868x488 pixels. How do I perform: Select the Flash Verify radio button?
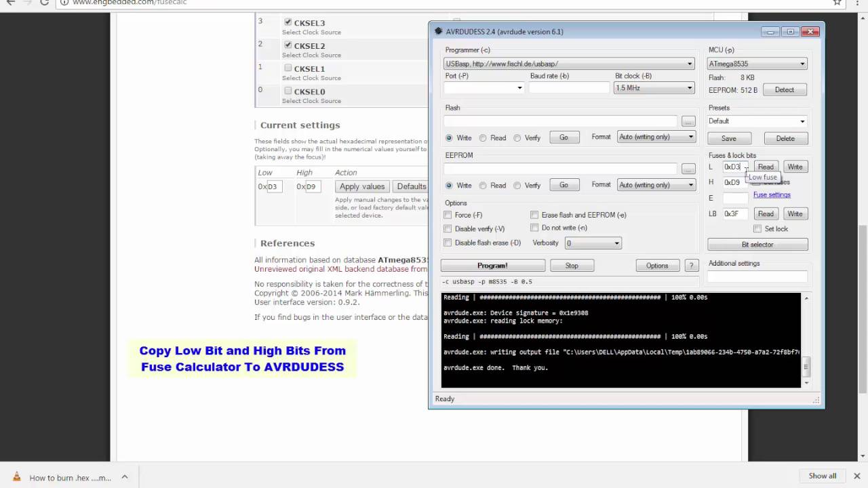click(x=517, y=138)
